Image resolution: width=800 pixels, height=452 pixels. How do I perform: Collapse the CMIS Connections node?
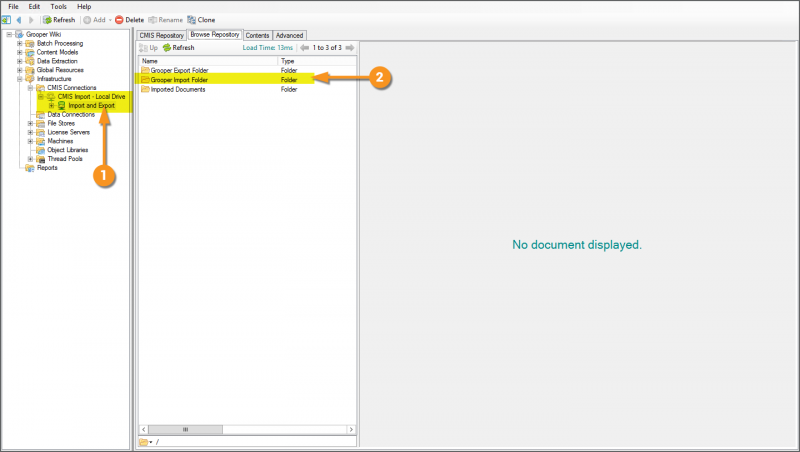31,88
